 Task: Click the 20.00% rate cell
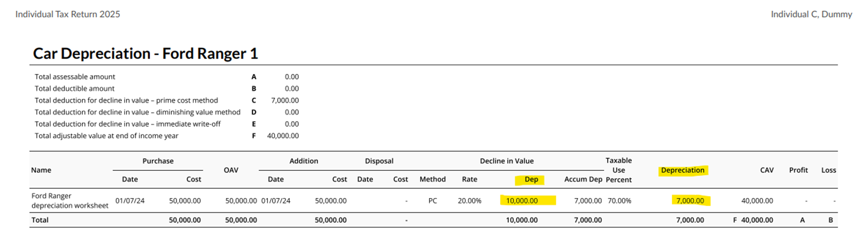point(469,201)
